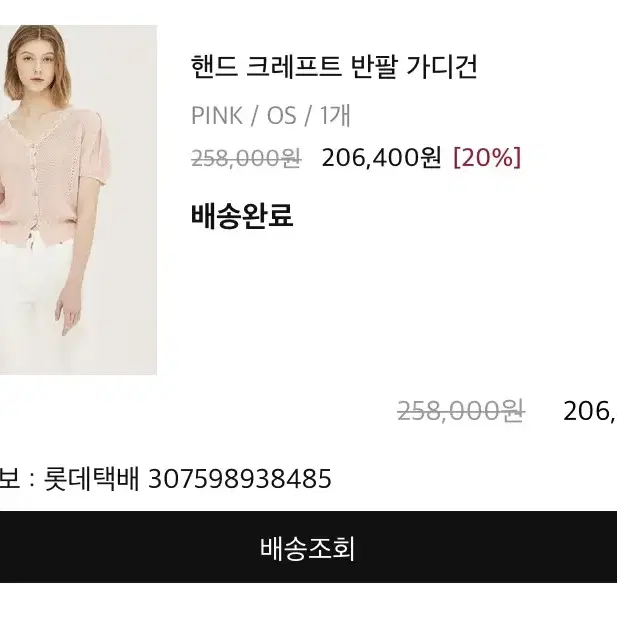The height and width of the screenshot is (617, 617).
Task: Open the 핸드 크레프트 반팔 가디건 product title
Action: (334, 66)
